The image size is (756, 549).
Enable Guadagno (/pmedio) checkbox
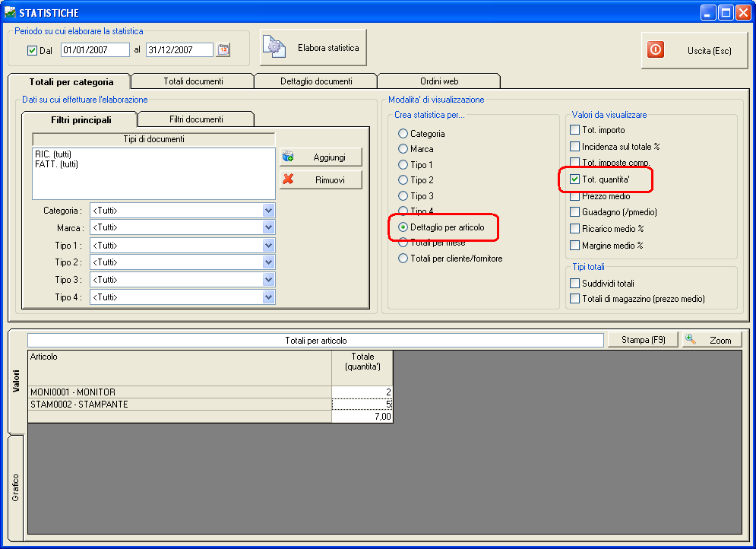[574, 212]
